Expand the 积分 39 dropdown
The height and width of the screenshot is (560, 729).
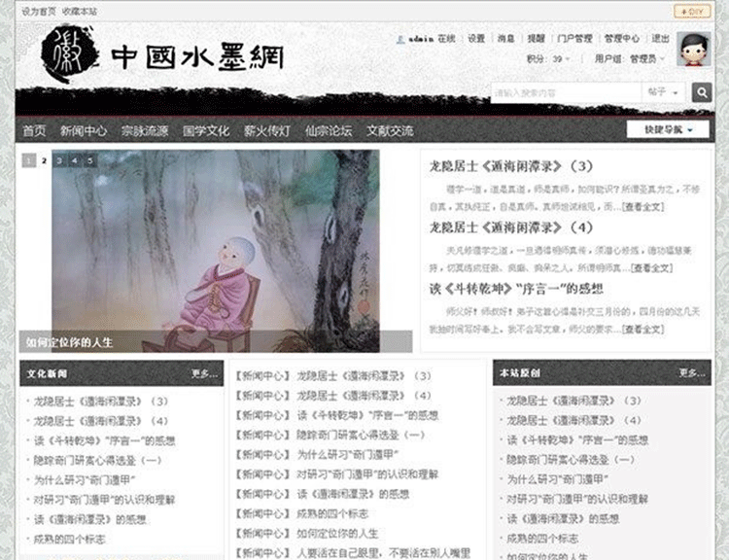[547, 59]
